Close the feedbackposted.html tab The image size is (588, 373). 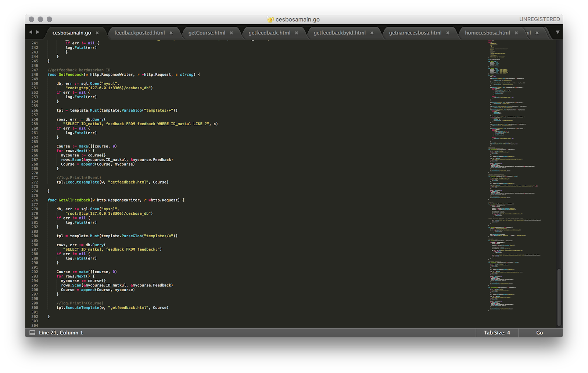(x=171, y=33)
